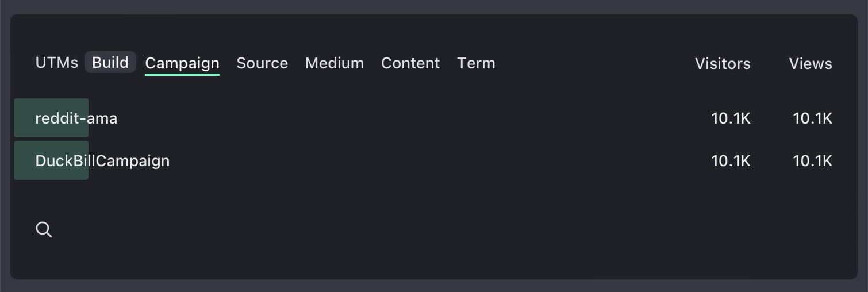Click DuckBillCampaign's Visitors count value
Image resolution: width=868 pixels, height=292 pixels.
[731, 160]
